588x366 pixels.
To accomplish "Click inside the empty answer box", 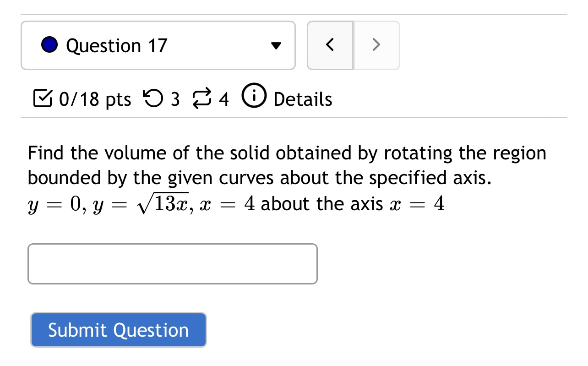I will tap(173, 263).
